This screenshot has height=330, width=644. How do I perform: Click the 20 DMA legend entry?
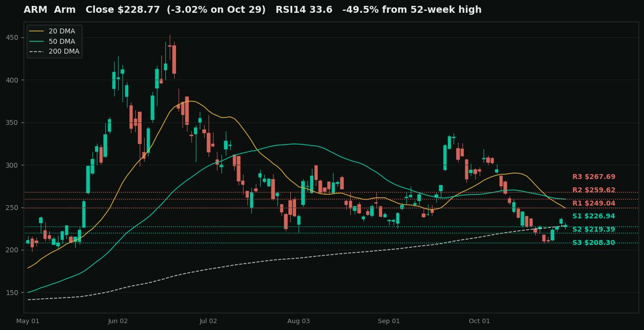pos(52,31)
